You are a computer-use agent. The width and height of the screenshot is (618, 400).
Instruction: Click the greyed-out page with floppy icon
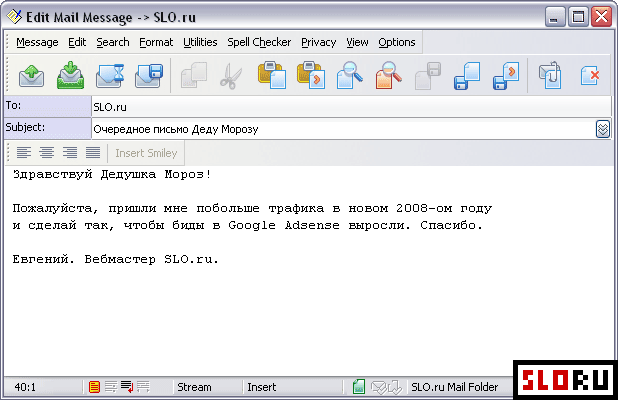tap(428, 76)
